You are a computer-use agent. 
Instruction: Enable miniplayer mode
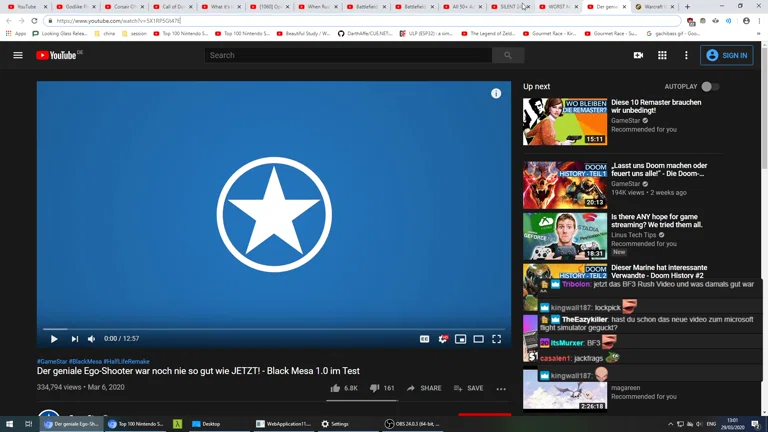(460, 339)
